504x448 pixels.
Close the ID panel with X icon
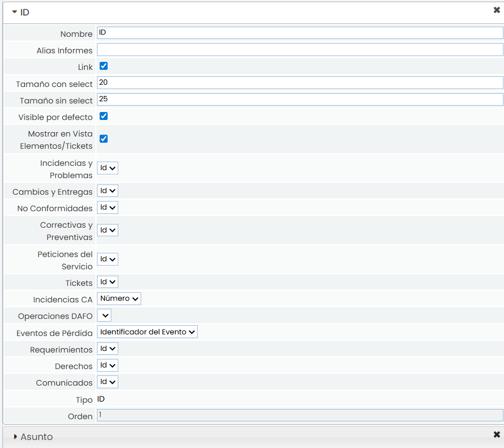point(497,10)
